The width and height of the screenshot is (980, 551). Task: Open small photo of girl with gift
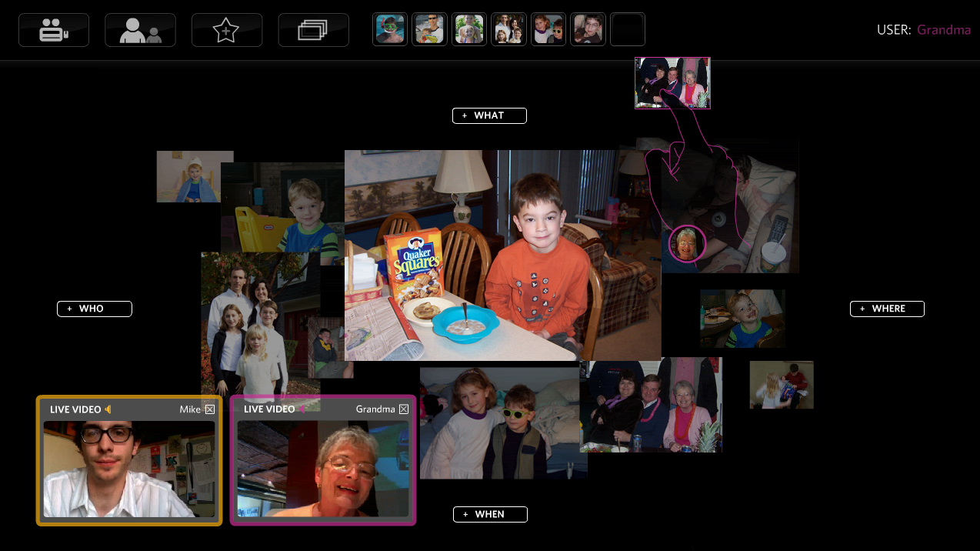(782, 385)
